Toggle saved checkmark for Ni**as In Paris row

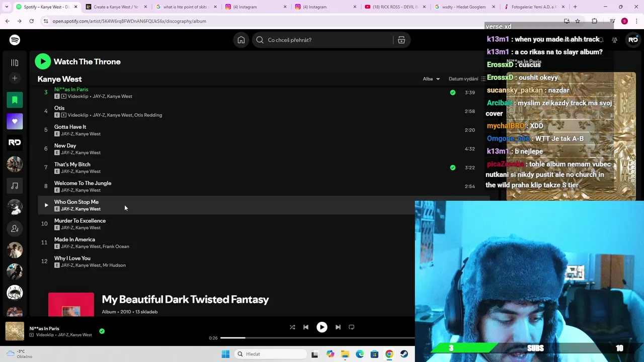coord(453,93)
